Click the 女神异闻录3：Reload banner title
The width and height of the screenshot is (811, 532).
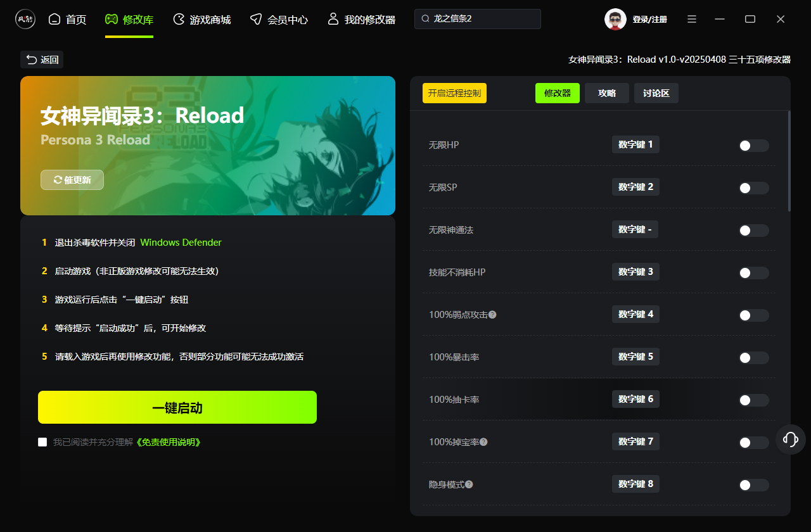pos(142,115)
